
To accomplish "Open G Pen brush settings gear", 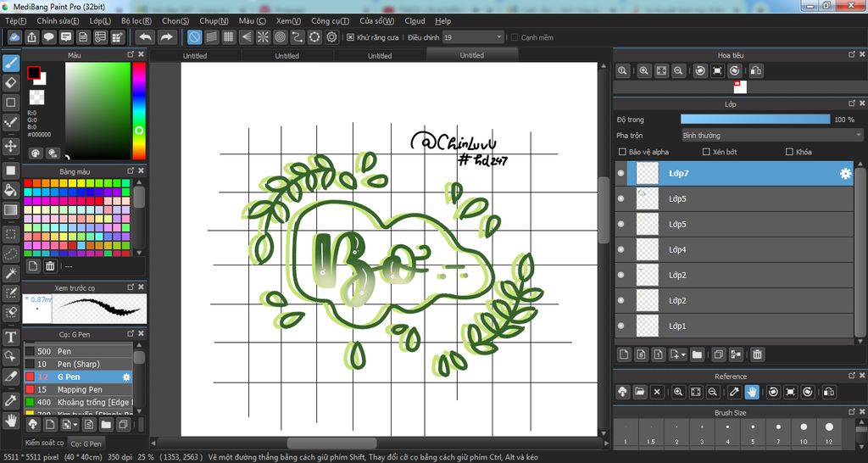I will [126, 377].
